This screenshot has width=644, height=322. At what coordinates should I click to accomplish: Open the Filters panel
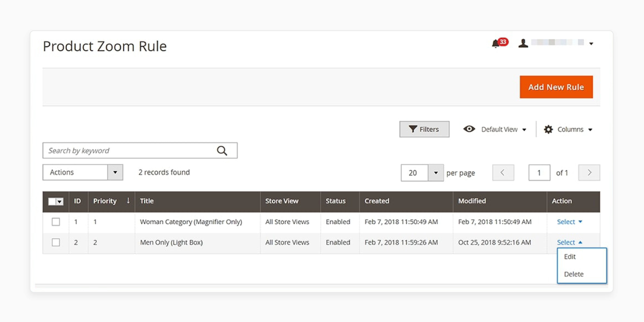point(424,129)
